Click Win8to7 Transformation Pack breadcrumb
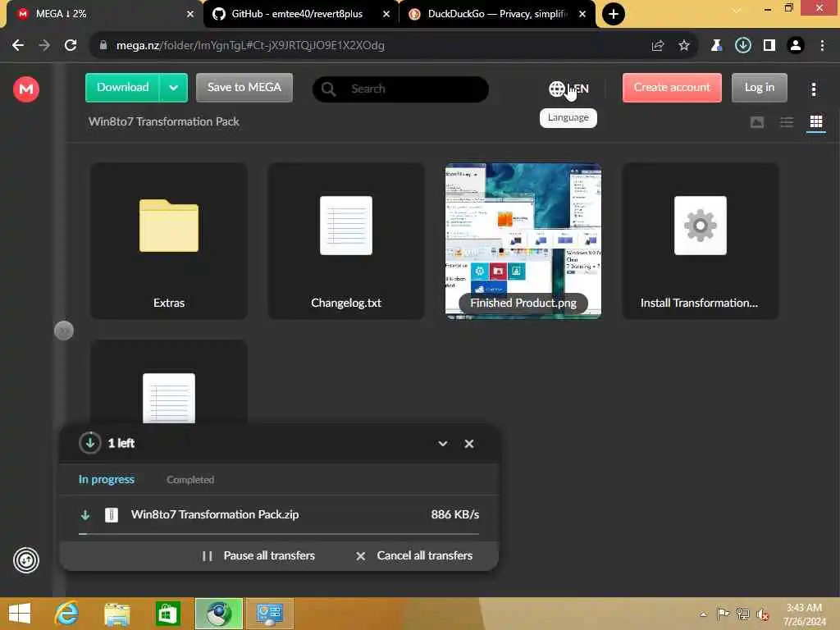Image resolution: width=840 pixels, height=630 pixels. 164,121
